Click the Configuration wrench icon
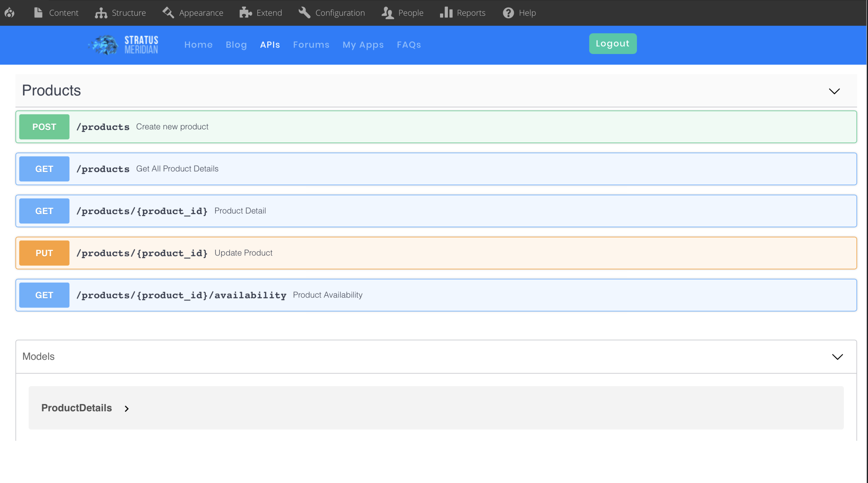The image size is (868, 483). [304, 13]
